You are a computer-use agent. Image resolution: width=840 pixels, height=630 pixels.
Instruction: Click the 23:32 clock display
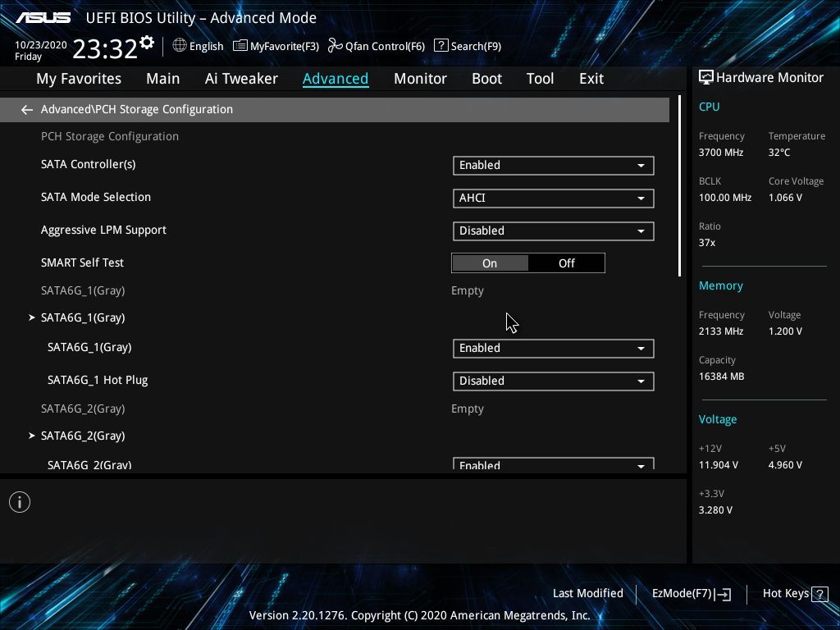click(x=105, y=48)
